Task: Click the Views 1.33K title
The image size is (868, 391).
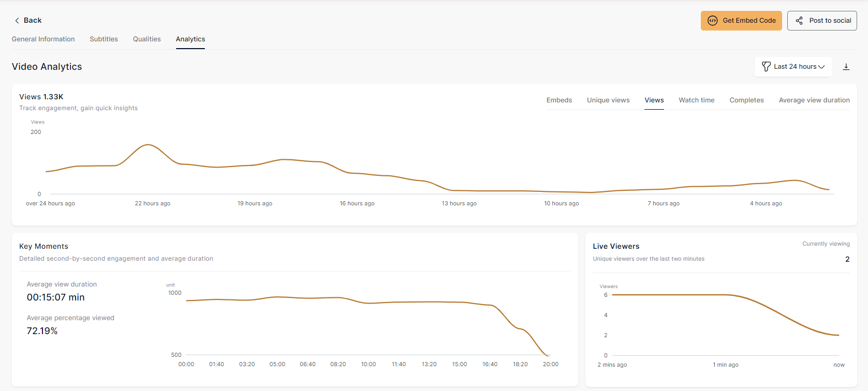Action: pyautogui.click(x=41, y=97)
